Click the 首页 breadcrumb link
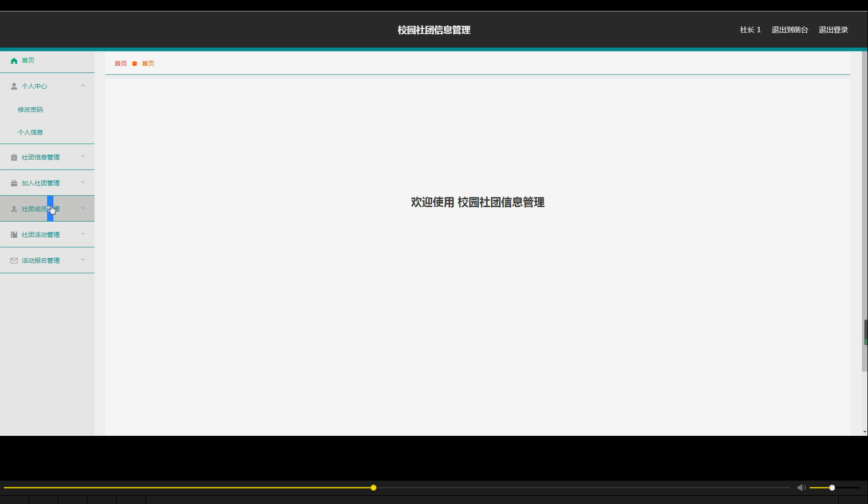 [x=120, y=64]
